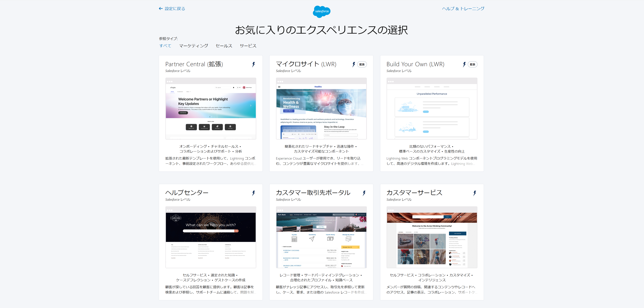
Task: Open the カスタマー取引先ポータル template title
Action: (x=313, y=193)
